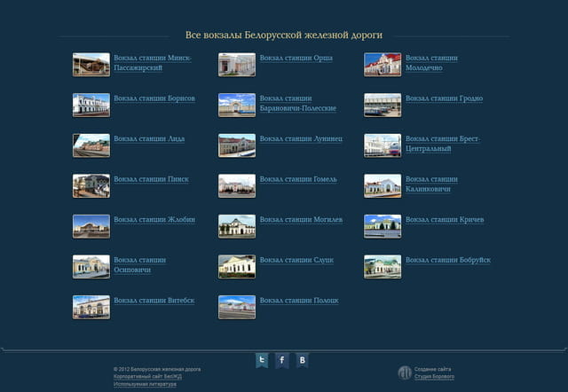
Task: Click the Слуцк station photo thumbnail
Action: (237, 267)
